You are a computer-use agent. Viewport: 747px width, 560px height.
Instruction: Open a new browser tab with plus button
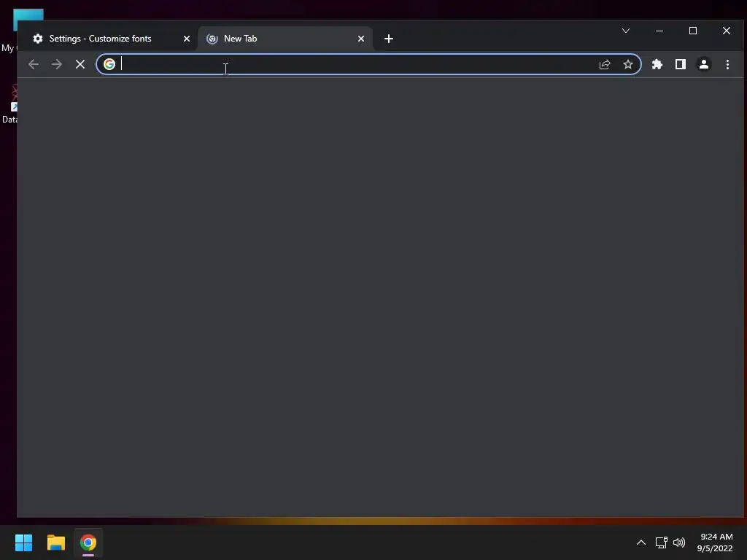click(x=389, y=39)
